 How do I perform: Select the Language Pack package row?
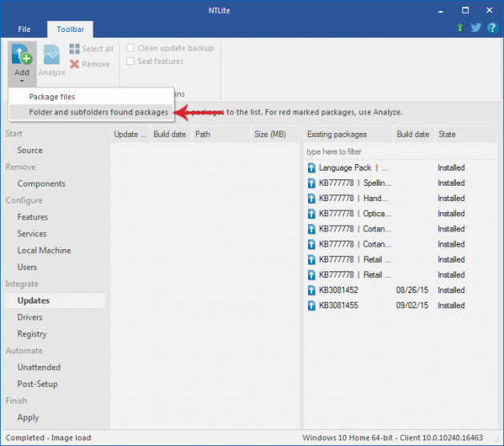point(352,168)
